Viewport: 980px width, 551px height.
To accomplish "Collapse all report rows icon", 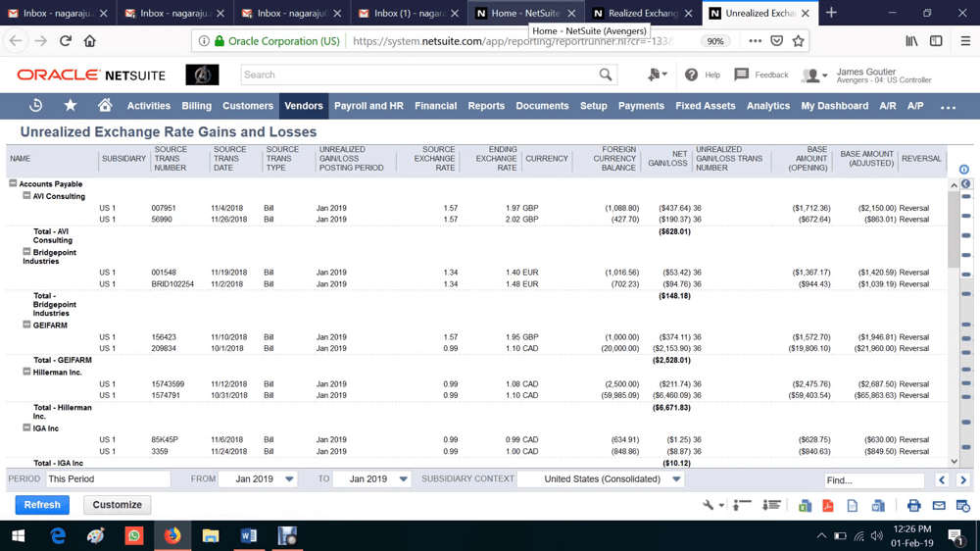I will point(742,505).
